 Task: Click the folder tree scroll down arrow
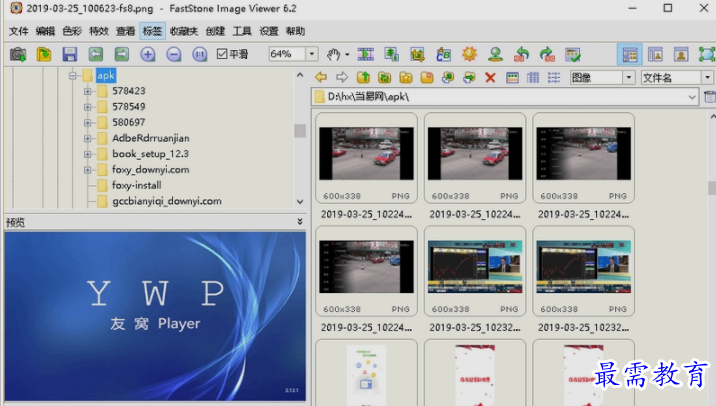click(300, 201)
